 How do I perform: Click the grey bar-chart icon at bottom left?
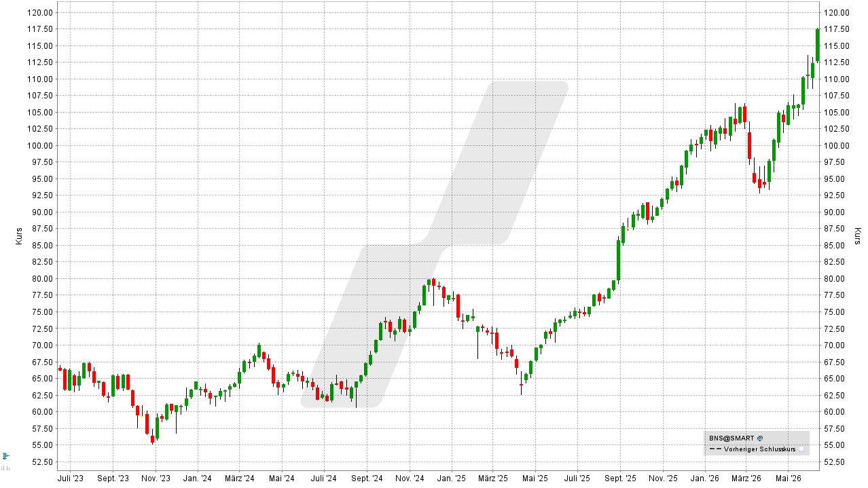(x=5, y=468)
